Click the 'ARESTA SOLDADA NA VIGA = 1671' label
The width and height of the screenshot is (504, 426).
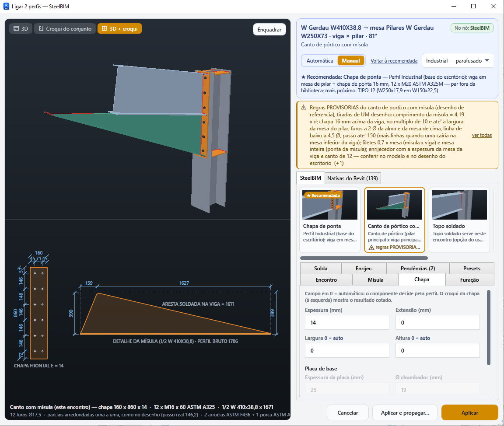tap(198, 304)
